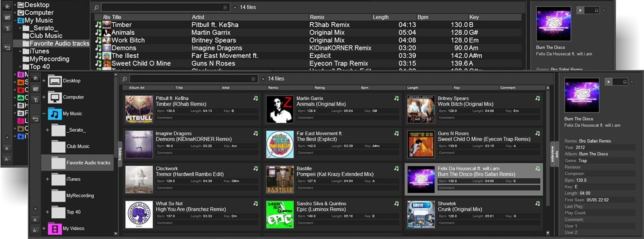Sort by the Rating column in grid view

point(319,88)
